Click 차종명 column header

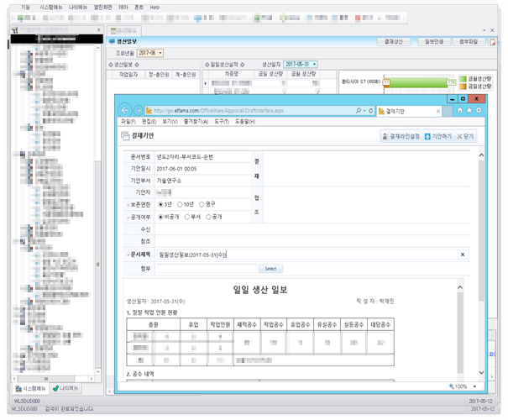point(231,74)
